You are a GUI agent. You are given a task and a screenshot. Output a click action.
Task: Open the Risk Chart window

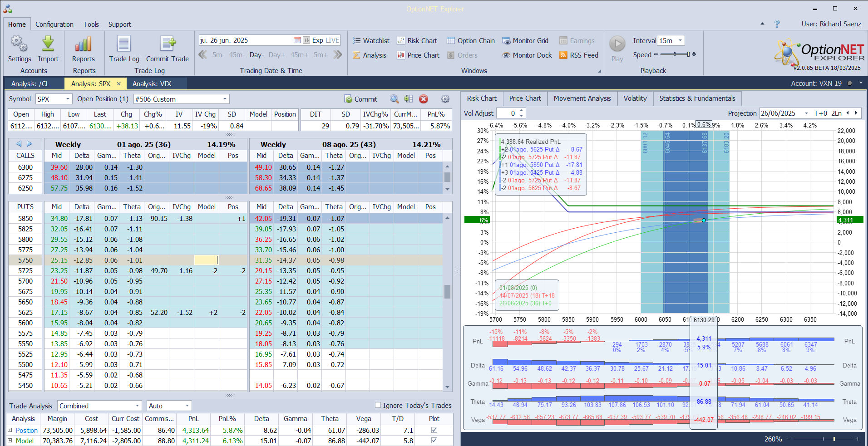(417, 41)
